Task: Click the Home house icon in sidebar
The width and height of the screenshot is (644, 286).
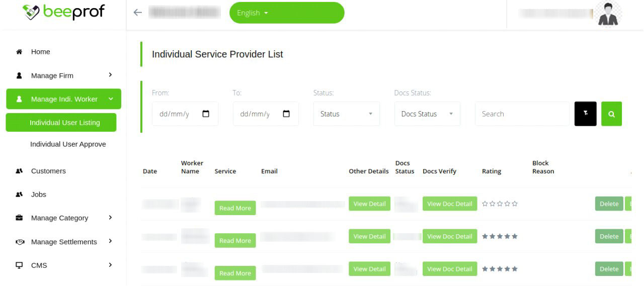Action: (x=19, y=52)
